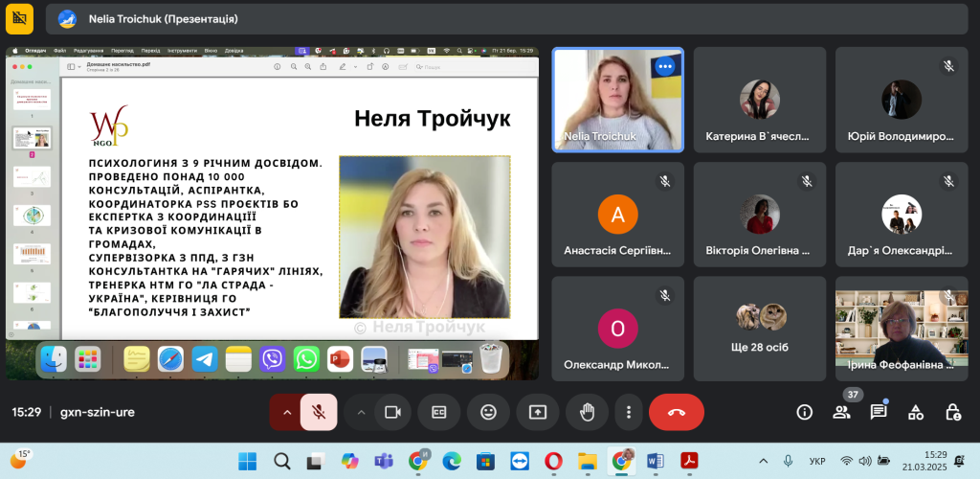
Task: Open the emoji reactions panel
Action: (x=488, y=412)
